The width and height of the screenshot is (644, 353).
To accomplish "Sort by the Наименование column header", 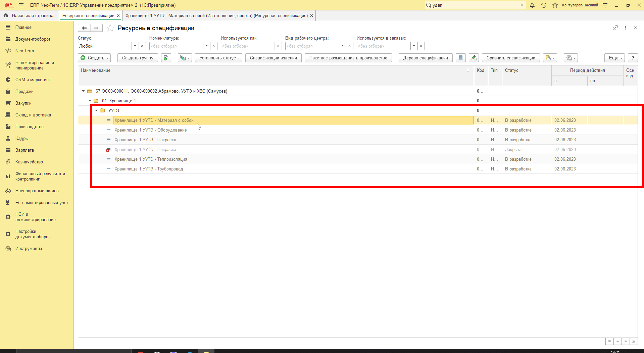I will (276, 75).
